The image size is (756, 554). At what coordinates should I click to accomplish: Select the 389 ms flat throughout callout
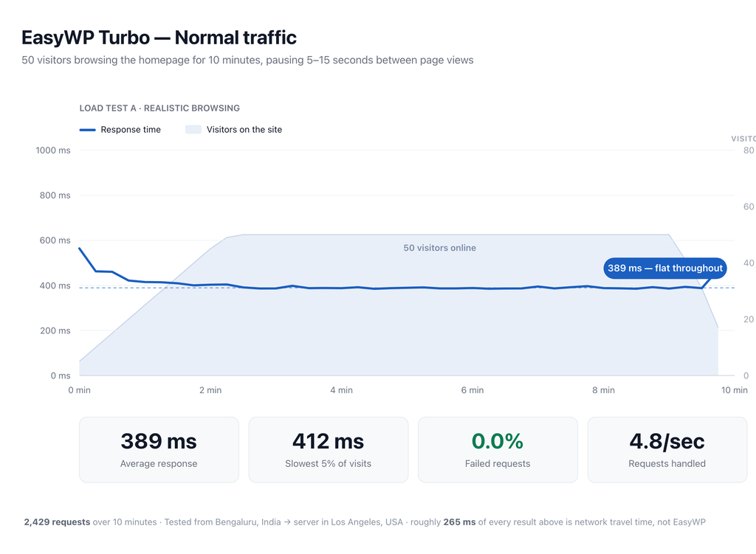(665, 269)
